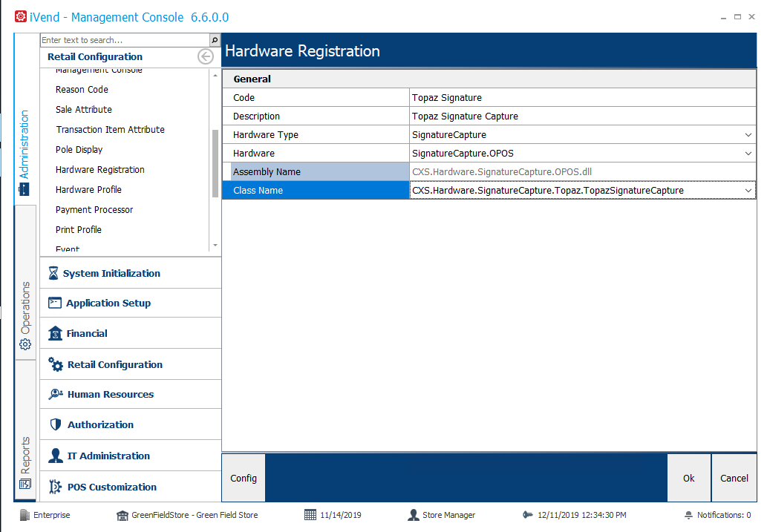Click the back arrow beside Retail Configuration

pos(206,56)
